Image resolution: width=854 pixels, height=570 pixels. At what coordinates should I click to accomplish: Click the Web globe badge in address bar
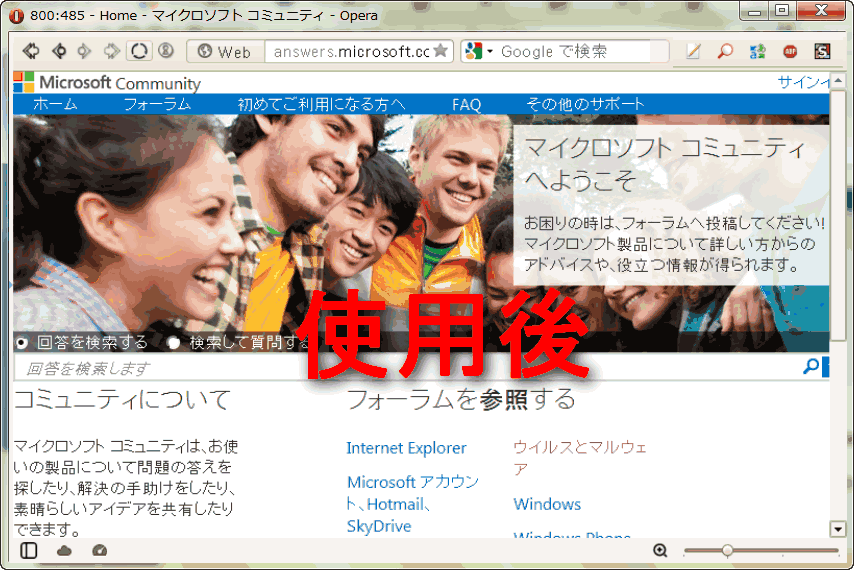click(x=224, y=52)
